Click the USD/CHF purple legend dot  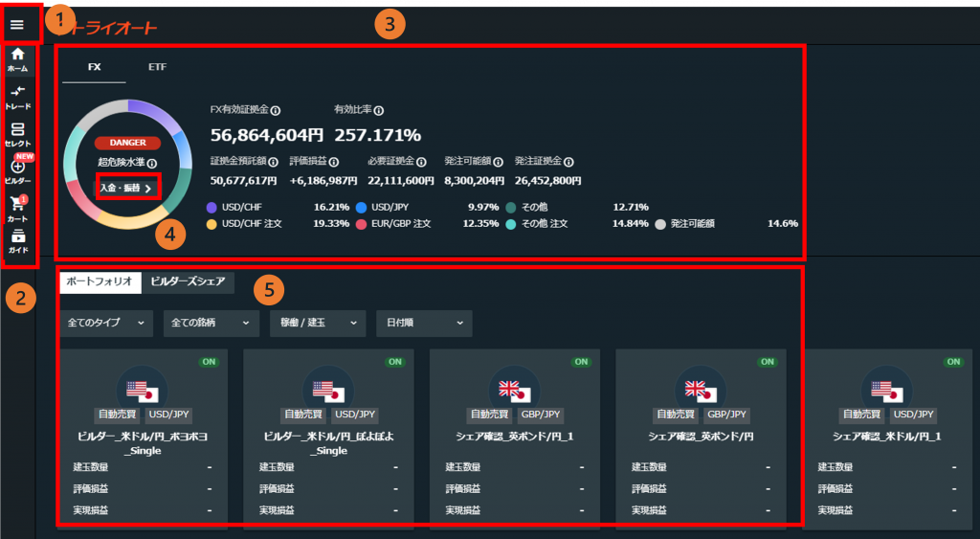[x=212, y=208]
